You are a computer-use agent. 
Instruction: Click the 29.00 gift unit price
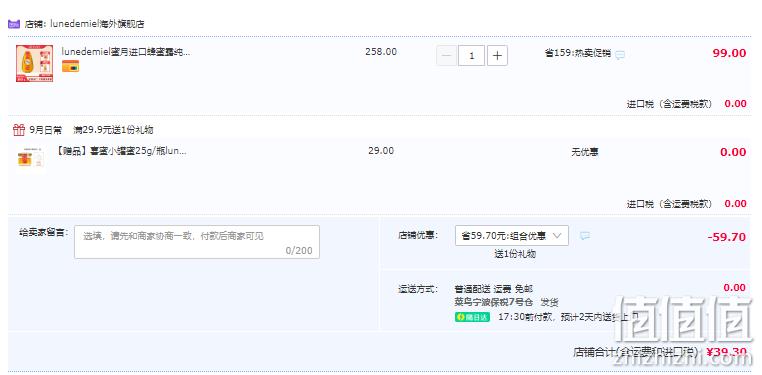point(381,151)
